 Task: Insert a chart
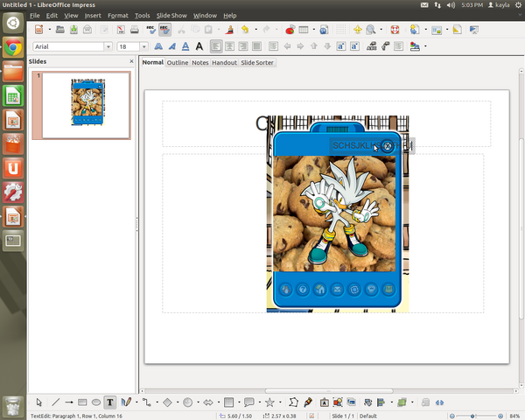tap(290, 30)
